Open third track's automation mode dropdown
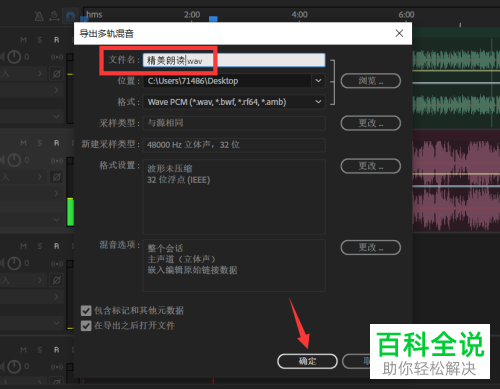Image resolution: width=500 pixels, height=389 pixels. pyautogui.click(x=56, y=323)
